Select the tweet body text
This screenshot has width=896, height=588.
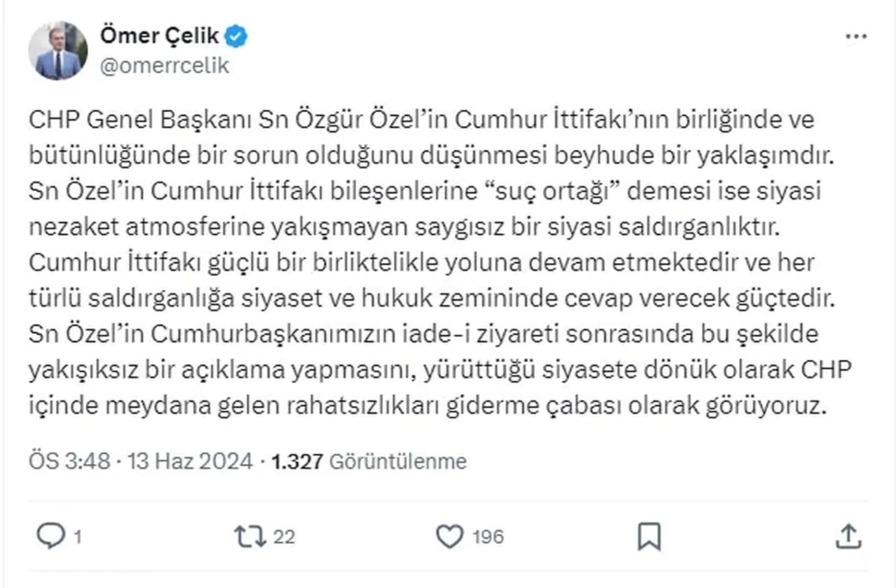click(434, 266)
